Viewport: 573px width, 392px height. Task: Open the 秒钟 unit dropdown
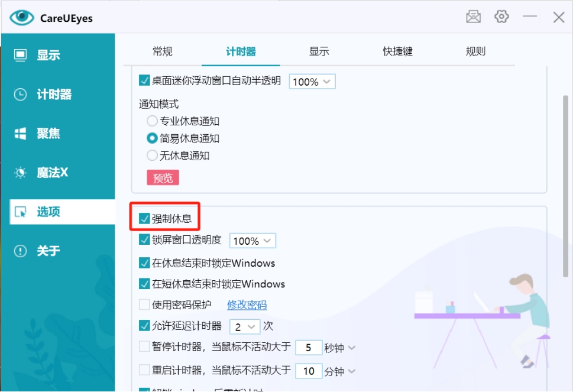point(339,348)
